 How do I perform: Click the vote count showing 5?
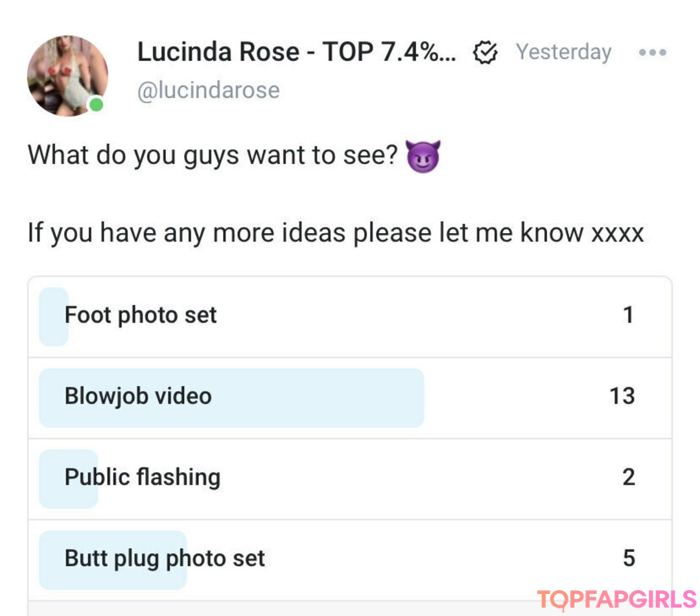tap(628, 558)
